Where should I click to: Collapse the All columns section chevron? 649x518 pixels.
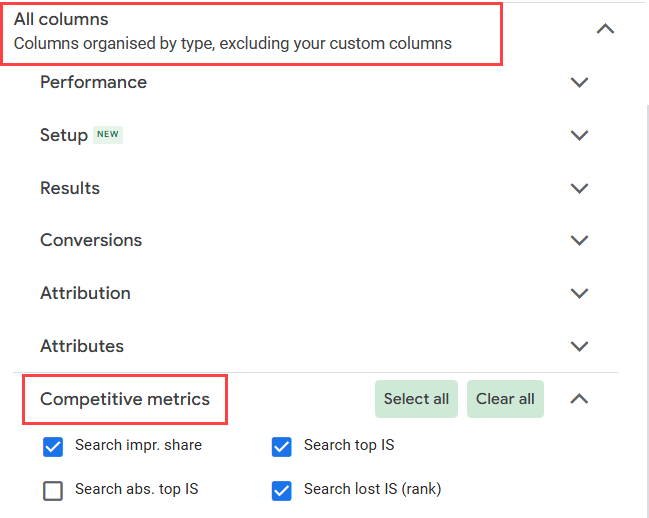pyautogui.click(x=605, y=29)
